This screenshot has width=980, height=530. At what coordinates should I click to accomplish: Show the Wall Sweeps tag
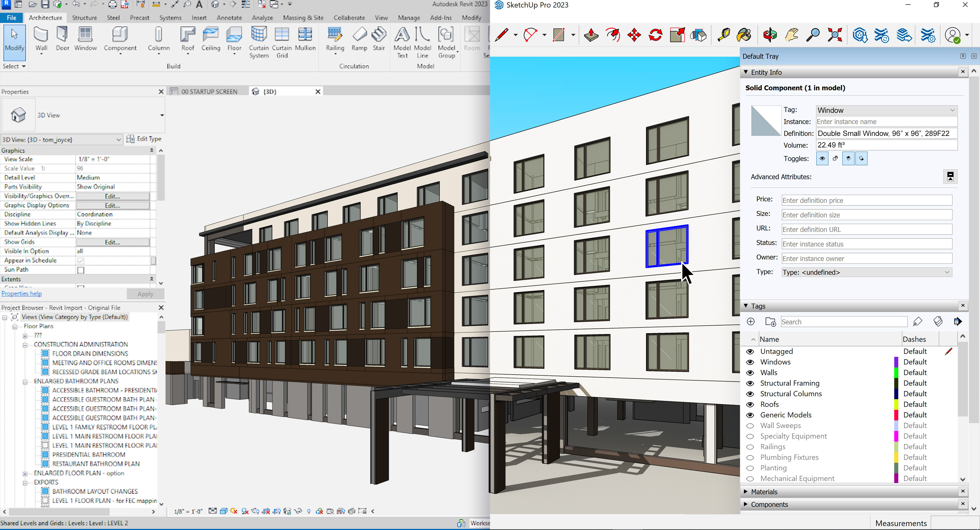click(x=750, y=426)
